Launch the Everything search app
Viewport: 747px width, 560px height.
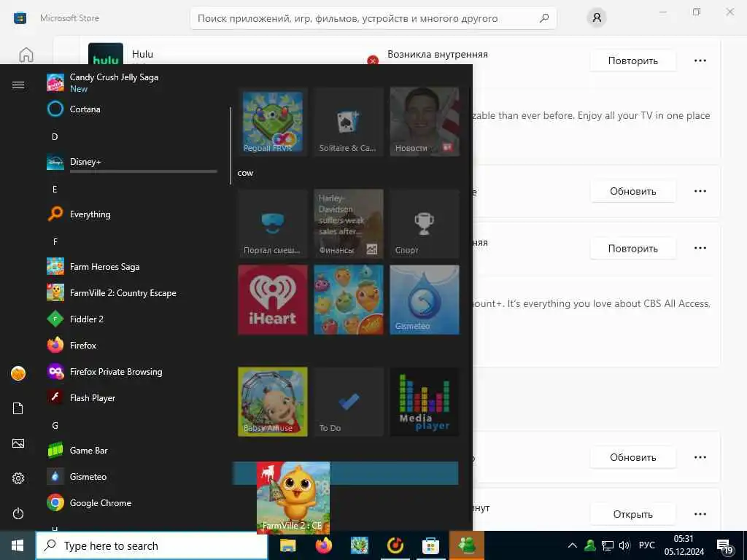[131, 214]
